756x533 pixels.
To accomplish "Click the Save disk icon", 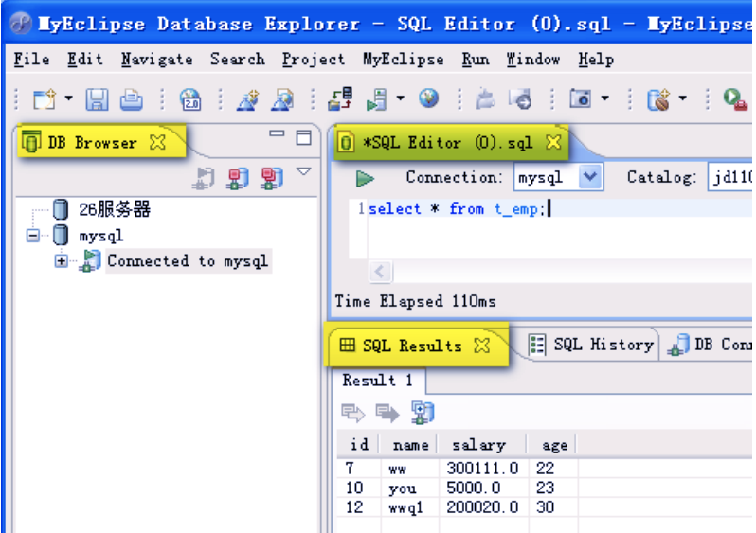I will coord(97,99).
